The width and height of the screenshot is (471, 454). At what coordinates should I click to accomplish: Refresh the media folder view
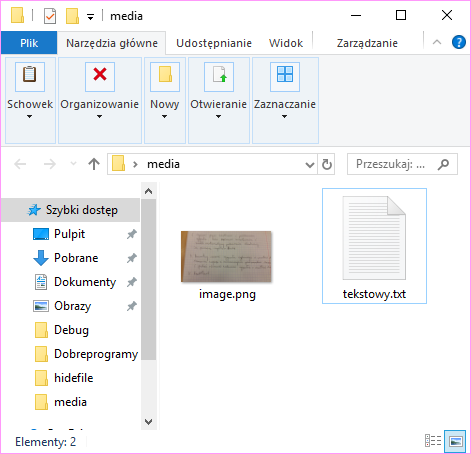click(x=327, y=164)
